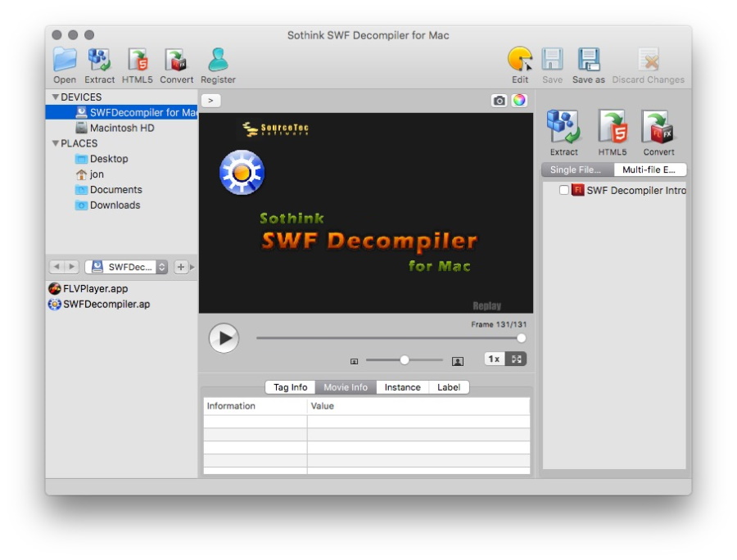
Task: Open the Register dialog
Action: click(x=218, y=65)
